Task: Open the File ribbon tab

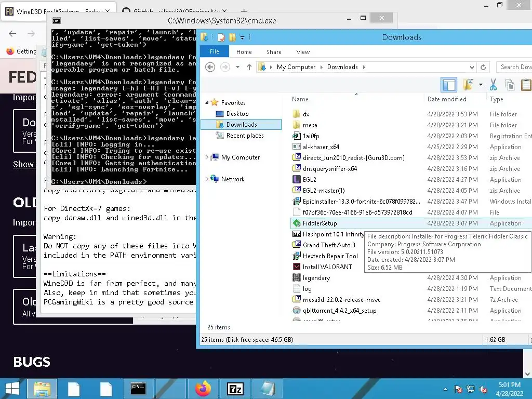Action: [x=215, y=51]
